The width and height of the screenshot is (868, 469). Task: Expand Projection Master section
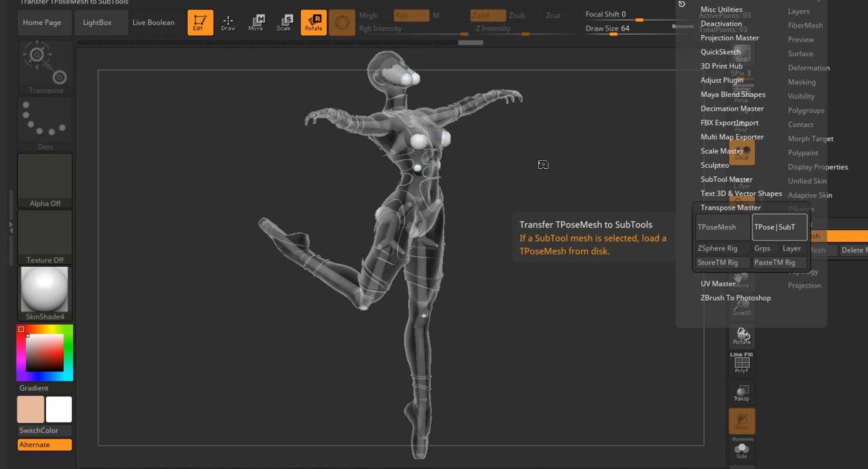coord(730,38)
